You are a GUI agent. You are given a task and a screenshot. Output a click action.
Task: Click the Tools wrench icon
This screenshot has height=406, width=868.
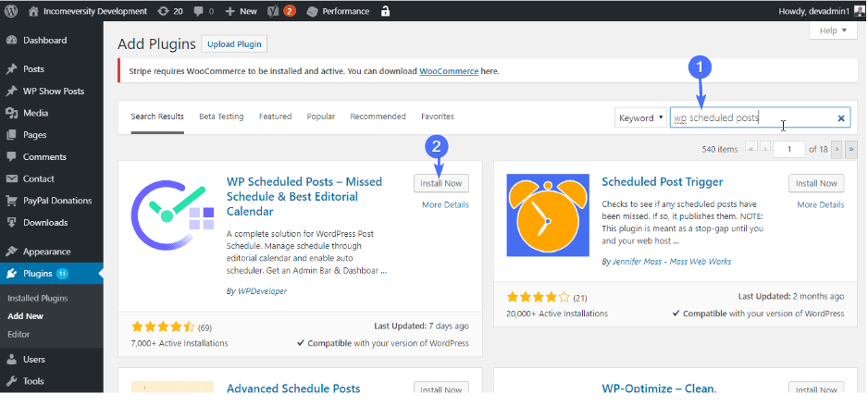click(x=12, y=381)
